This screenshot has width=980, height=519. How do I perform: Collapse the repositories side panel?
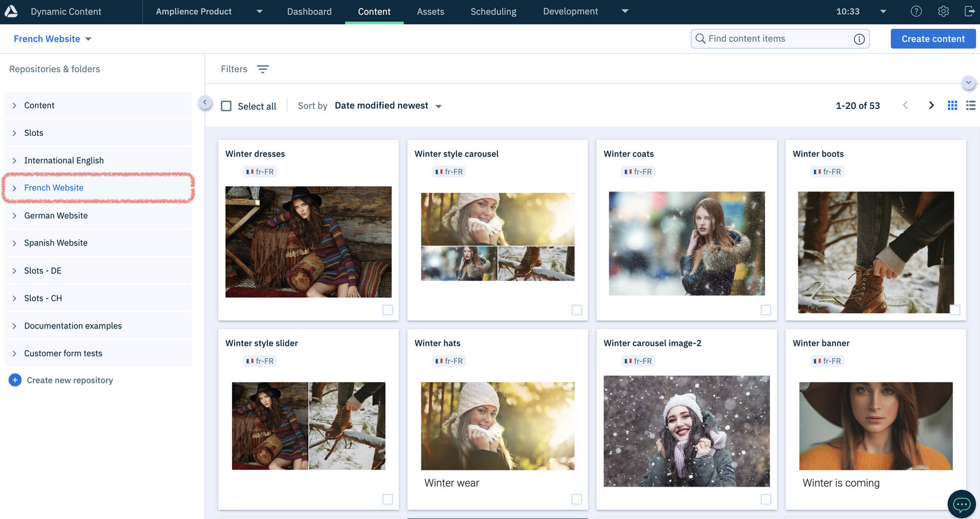pos(205,102)
